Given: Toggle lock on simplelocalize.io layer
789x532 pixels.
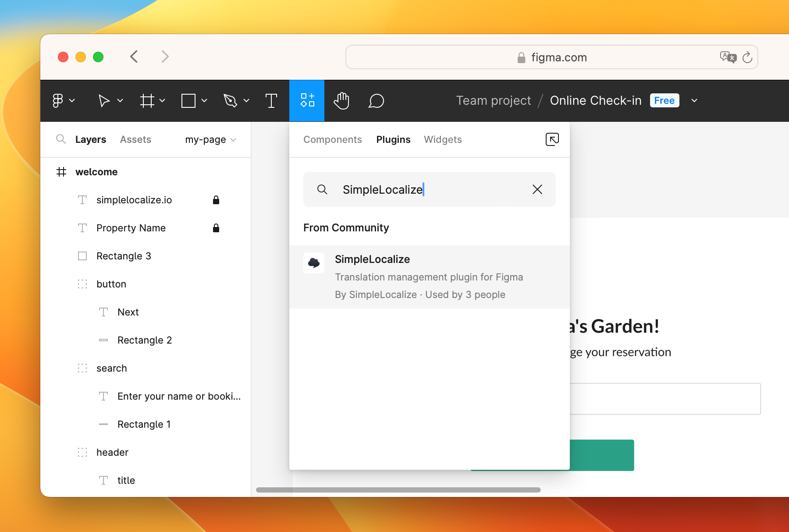Looking at the screenshot, I should tap(216, 200).
